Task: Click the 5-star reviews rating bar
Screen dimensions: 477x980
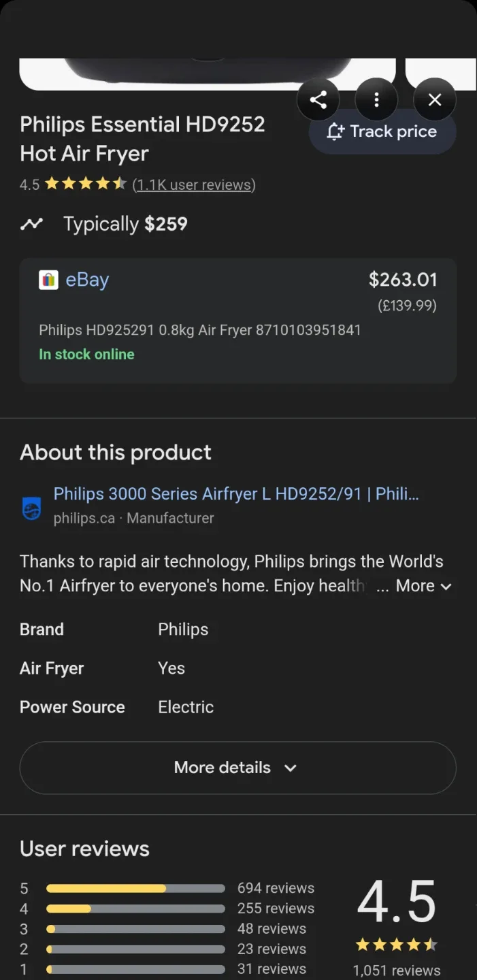Action: pos(135,888)
